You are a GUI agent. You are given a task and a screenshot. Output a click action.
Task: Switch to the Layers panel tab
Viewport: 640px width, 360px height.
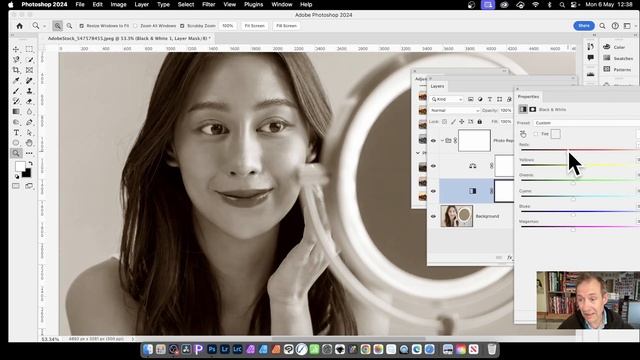(437, 86)
